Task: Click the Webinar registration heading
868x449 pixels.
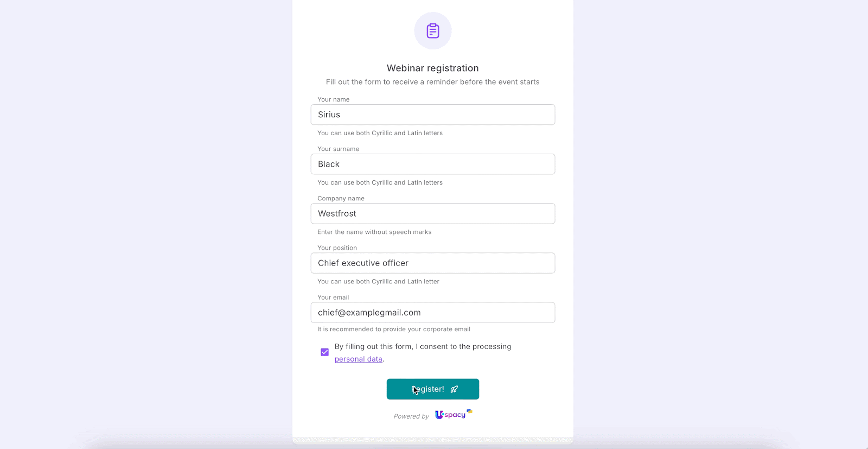Action: [x=432, y=68]
